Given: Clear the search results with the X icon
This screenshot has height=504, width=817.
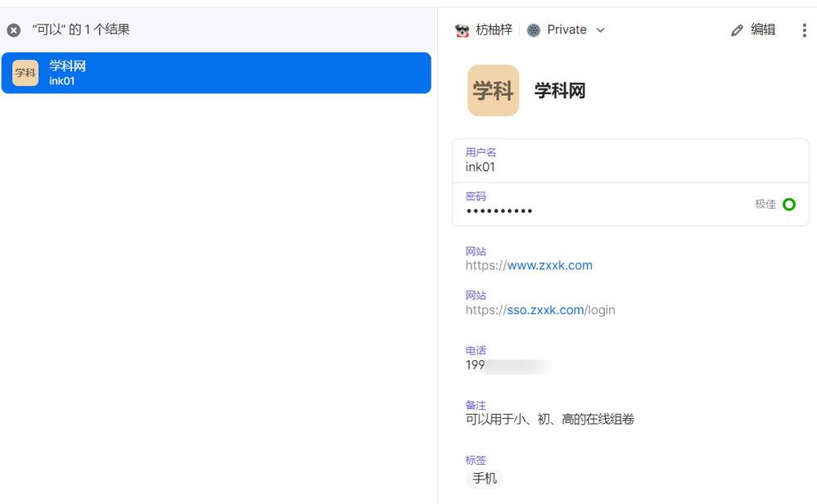Looking at the screenshot, I should click(14, 30).
